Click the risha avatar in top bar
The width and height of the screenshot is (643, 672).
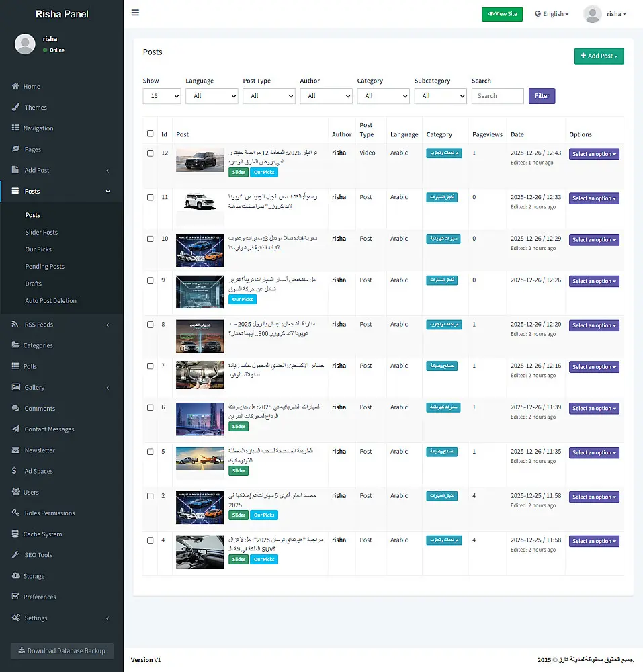click(x=593, y=14)
